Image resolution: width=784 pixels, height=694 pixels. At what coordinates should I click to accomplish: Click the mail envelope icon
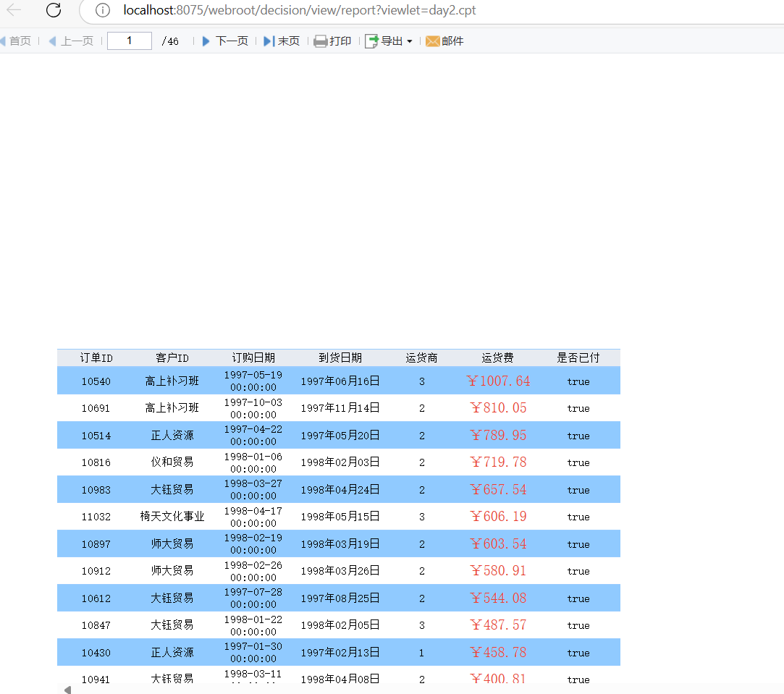coord(432,41)
